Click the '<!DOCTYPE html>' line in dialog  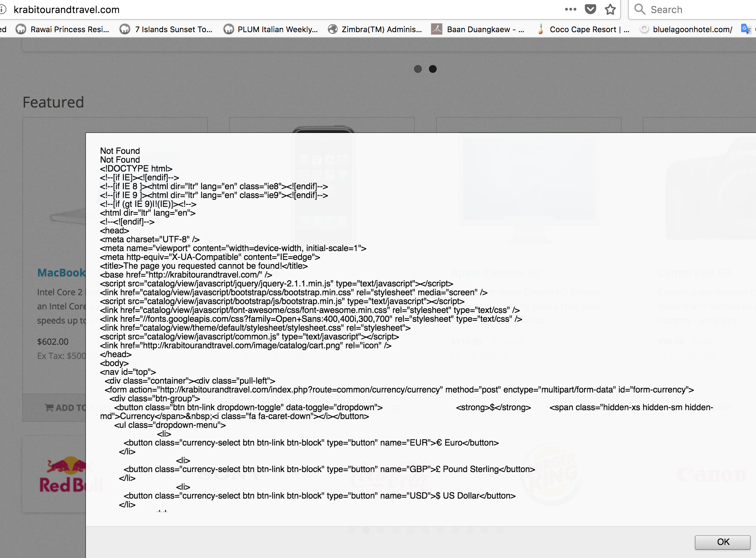tap(136, 169)
